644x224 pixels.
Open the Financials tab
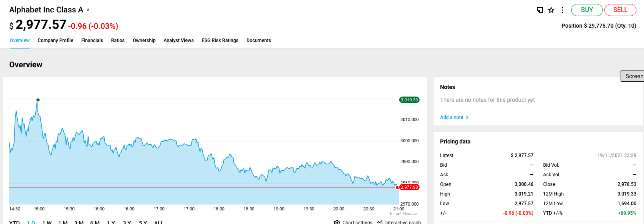point(92,40)
